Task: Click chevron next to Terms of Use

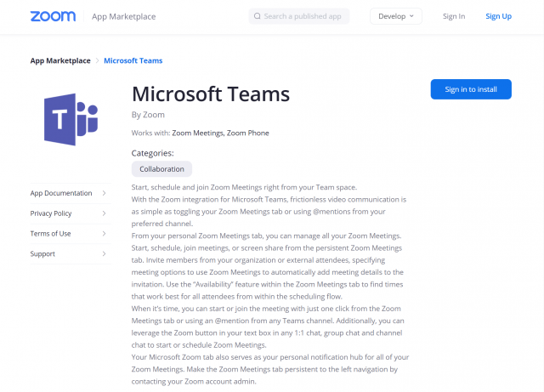Action: click(x=104, y=233)
